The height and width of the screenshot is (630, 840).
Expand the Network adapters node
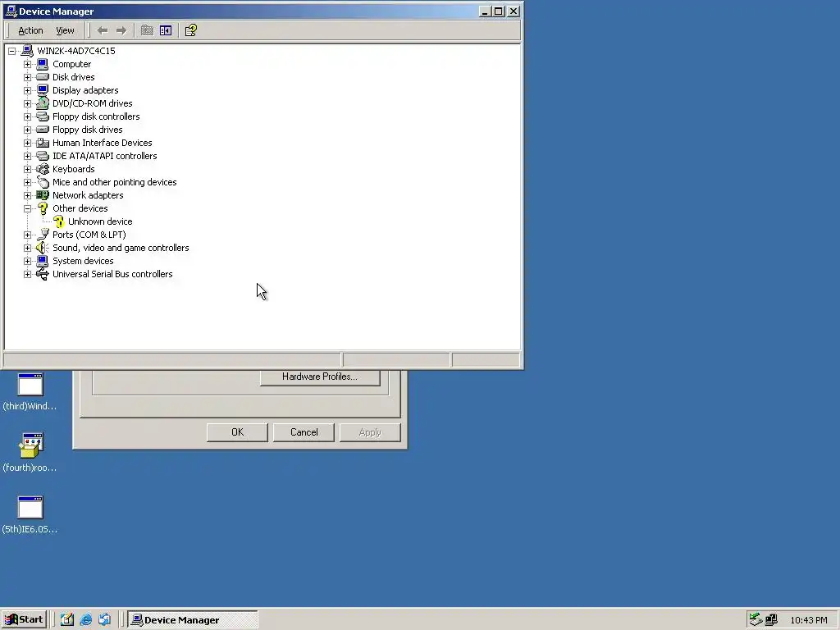pyautogui.click(x=27, y=195)
